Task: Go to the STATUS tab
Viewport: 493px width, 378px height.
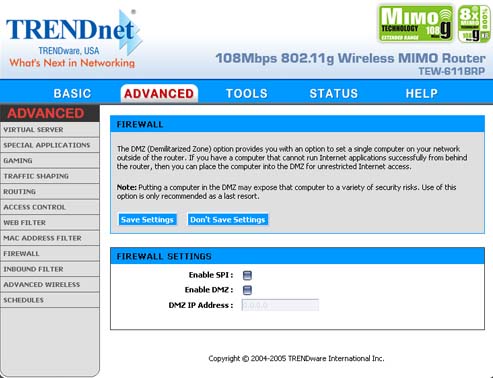Action: tap(334, 93)
